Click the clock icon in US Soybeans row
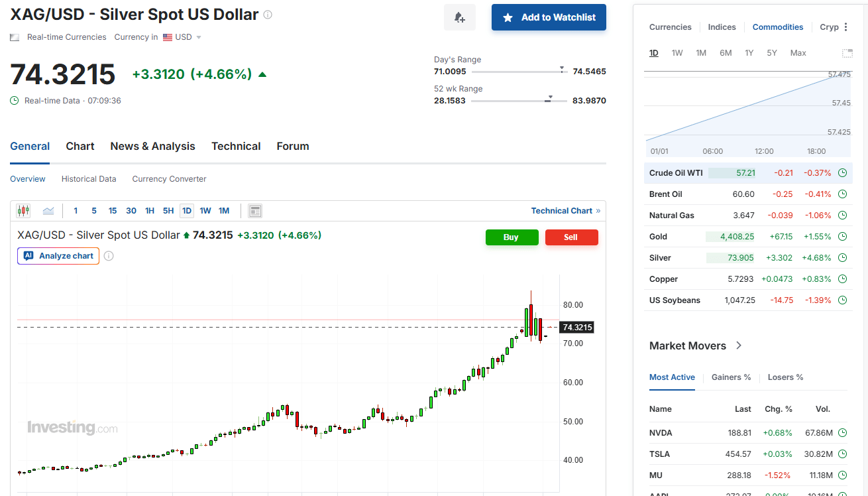 click(x=843, y=300)
